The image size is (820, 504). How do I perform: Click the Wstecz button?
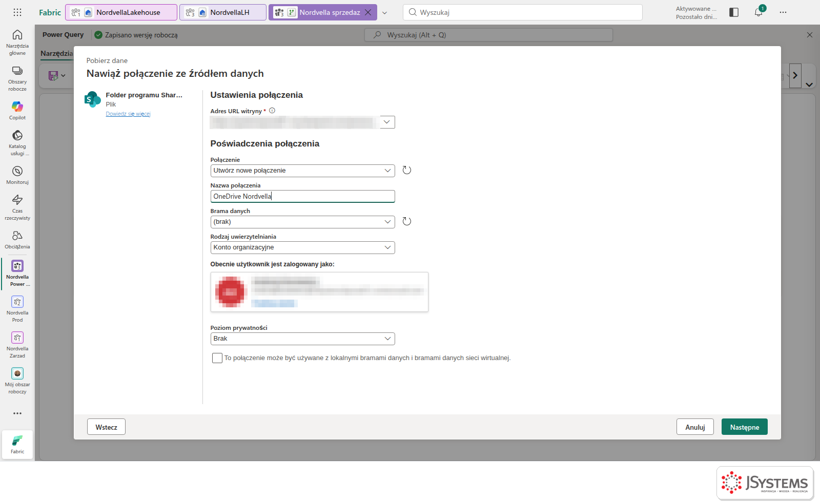pos(107,427)
